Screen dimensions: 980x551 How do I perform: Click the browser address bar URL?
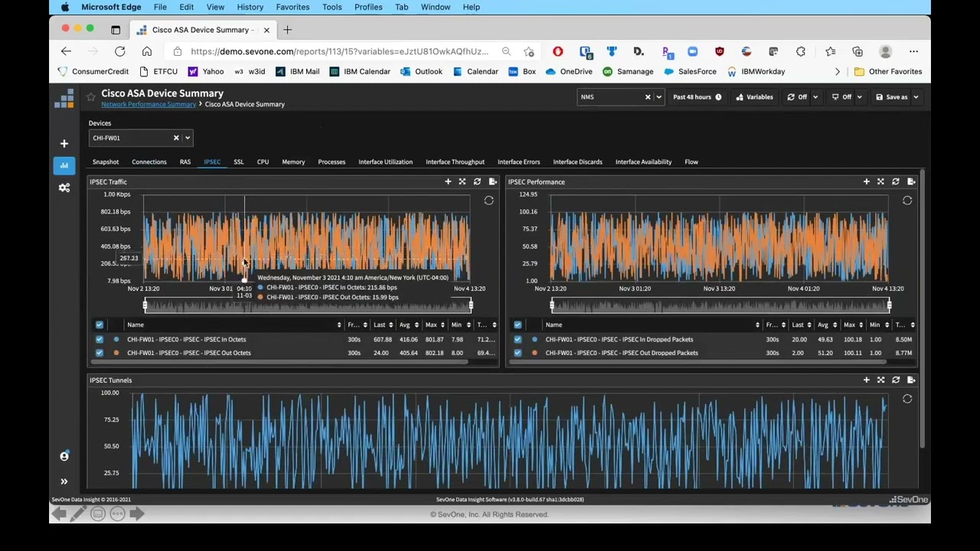point(339,51)
